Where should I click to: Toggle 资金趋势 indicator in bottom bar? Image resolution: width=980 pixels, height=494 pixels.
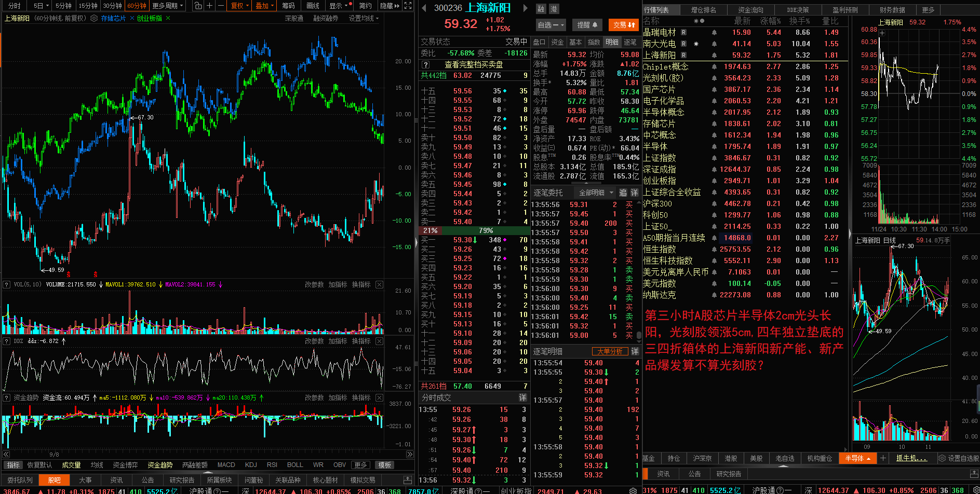click(x=160, y=465)
